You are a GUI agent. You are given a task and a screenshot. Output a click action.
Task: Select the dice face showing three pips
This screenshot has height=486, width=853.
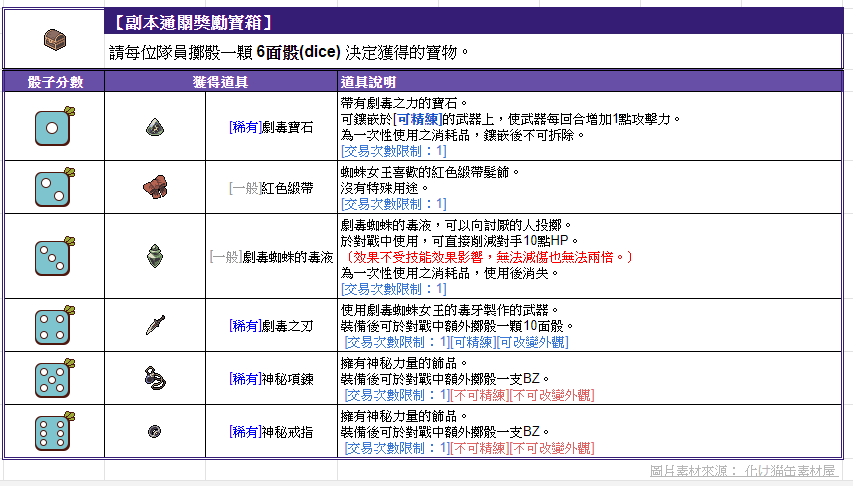tap(54, 256)
